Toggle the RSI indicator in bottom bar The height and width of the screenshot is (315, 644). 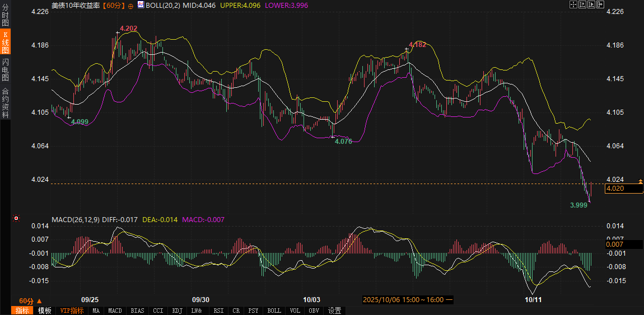218,311
